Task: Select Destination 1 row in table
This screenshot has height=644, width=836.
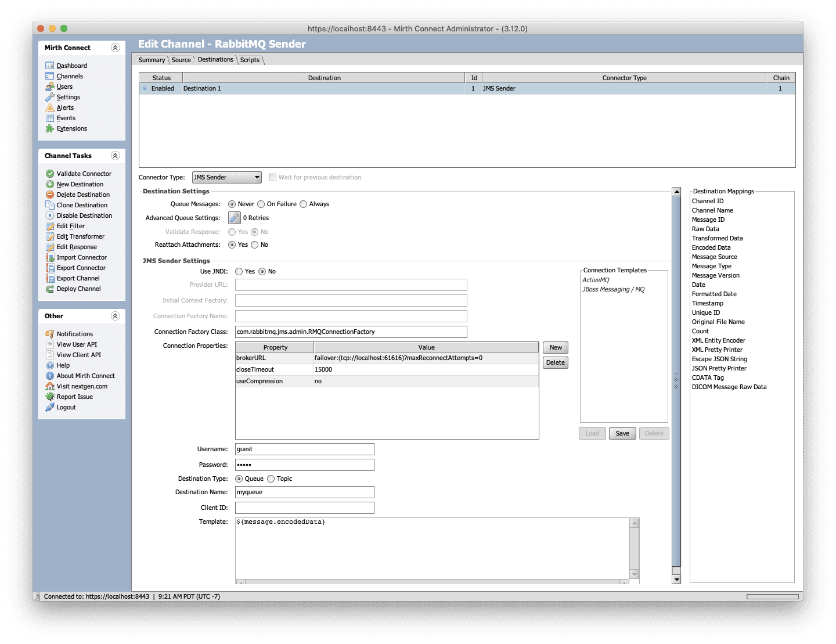Action: pos(467,88)
